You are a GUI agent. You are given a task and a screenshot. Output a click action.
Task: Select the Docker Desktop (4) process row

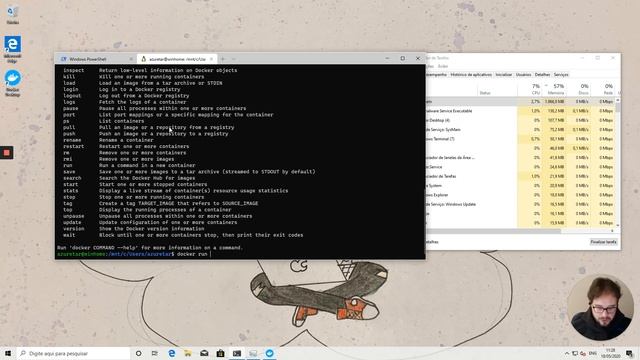click(x=520, y=120)
